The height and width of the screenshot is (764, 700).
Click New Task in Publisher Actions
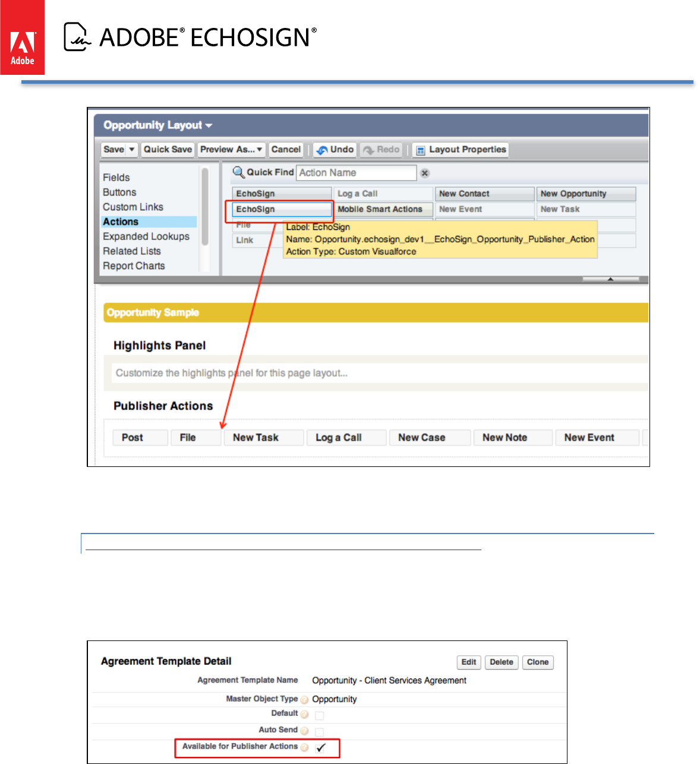coord(264,438)
